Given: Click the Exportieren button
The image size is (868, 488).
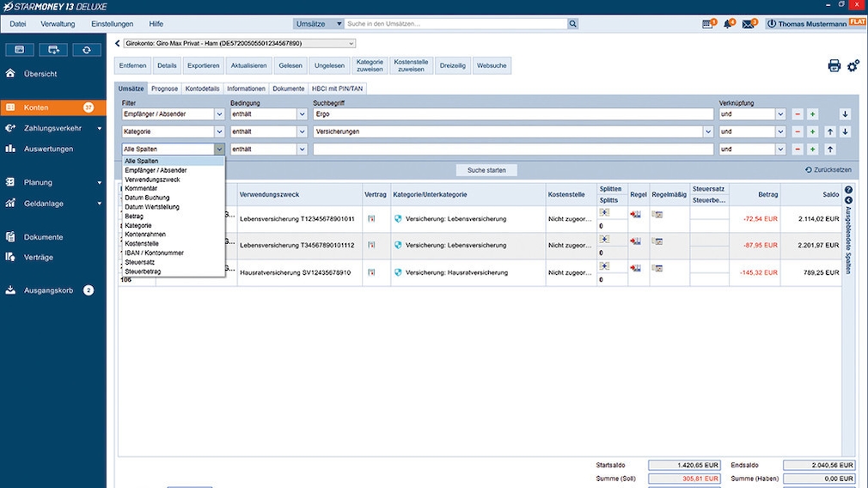Looking at the screenshot, I should (x=204, y=66).
